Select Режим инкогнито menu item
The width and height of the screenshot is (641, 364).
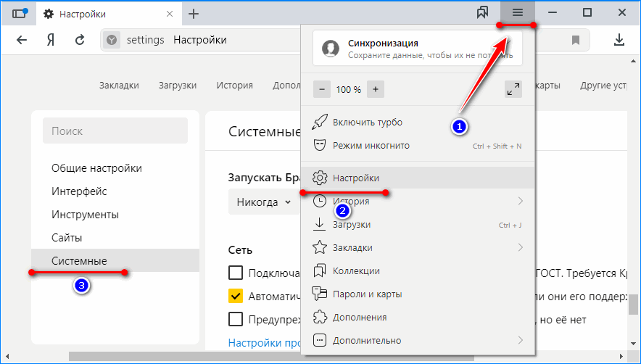point(418,146)
